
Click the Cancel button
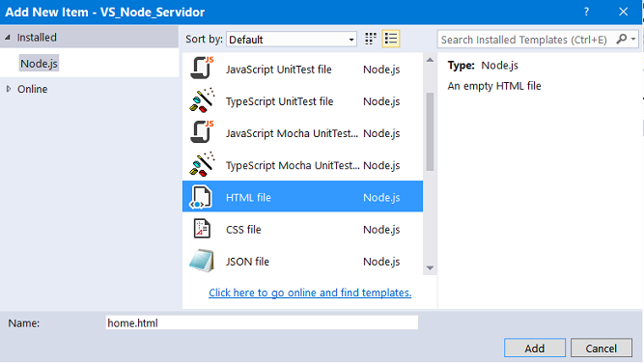point(601,348)
